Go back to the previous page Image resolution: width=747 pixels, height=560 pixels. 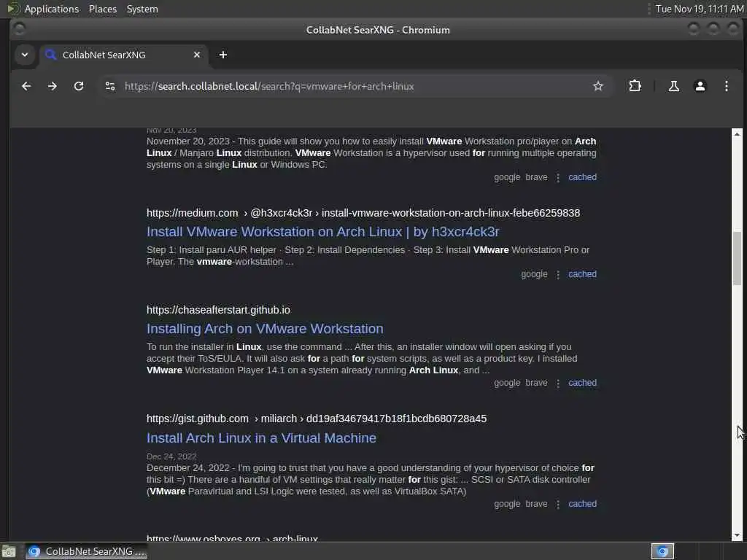(26, 86)
